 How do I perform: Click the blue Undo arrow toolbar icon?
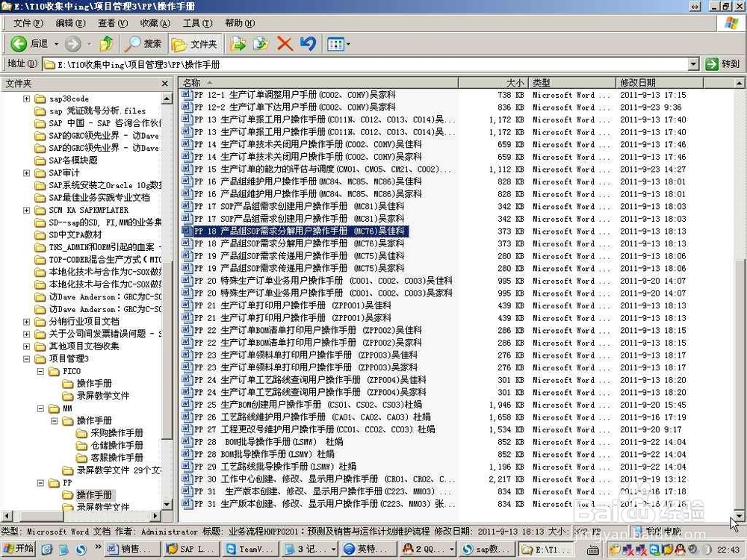coord(308,44)
